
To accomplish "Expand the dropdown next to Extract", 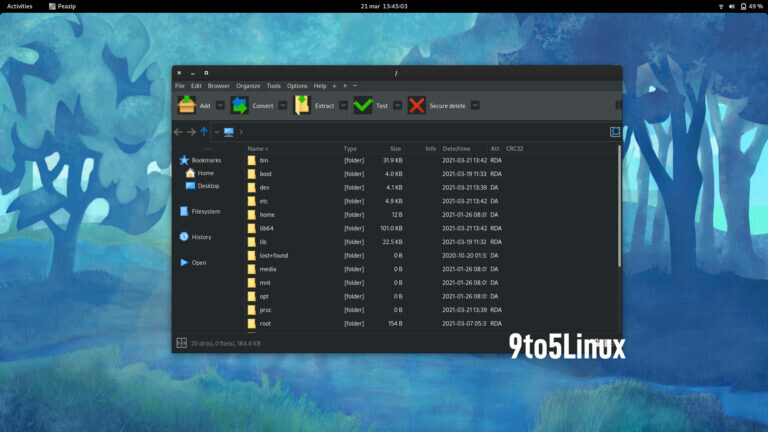I will (342, 105).
